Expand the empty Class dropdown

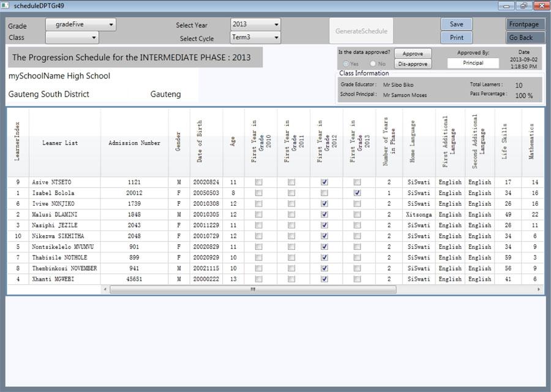[x=72, y=37]
